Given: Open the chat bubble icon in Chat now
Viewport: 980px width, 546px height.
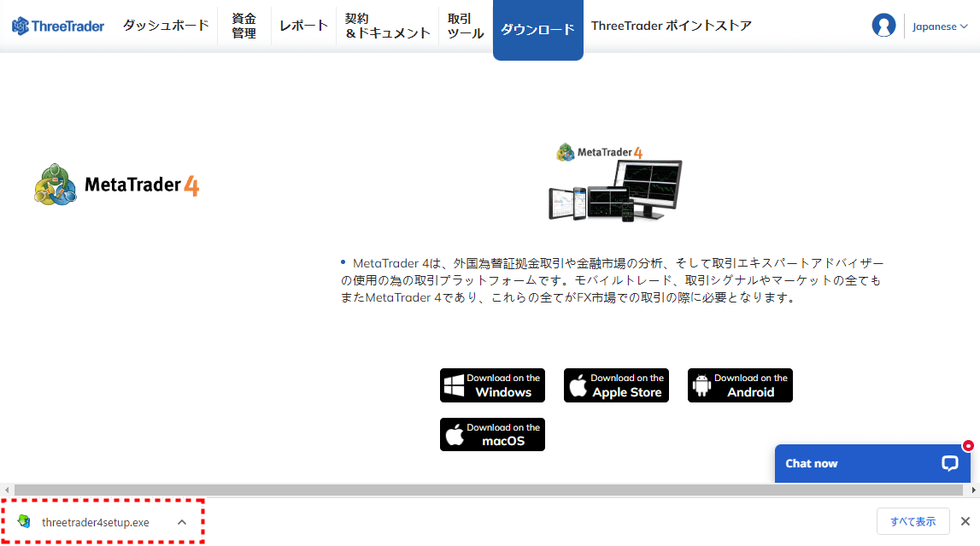Looking at the screenshot, I should click(950, 463).
